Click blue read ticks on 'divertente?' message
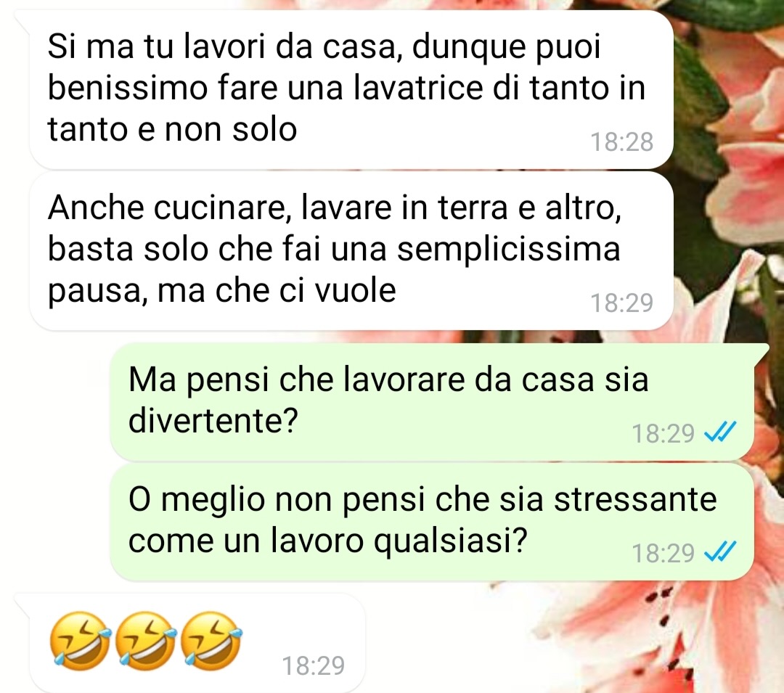Image resolution: width=784 pixels, height=693 pixels. (720, 432)
